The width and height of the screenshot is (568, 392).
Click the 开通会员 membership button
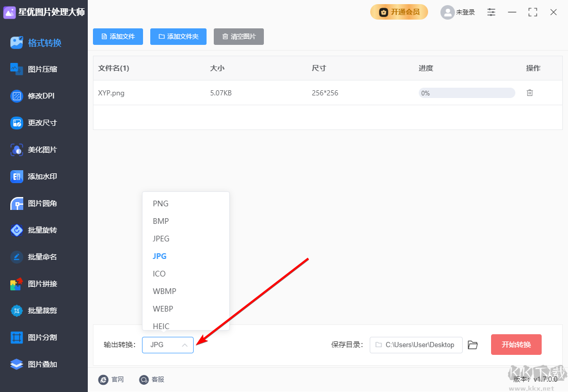[x=399, y=11]
